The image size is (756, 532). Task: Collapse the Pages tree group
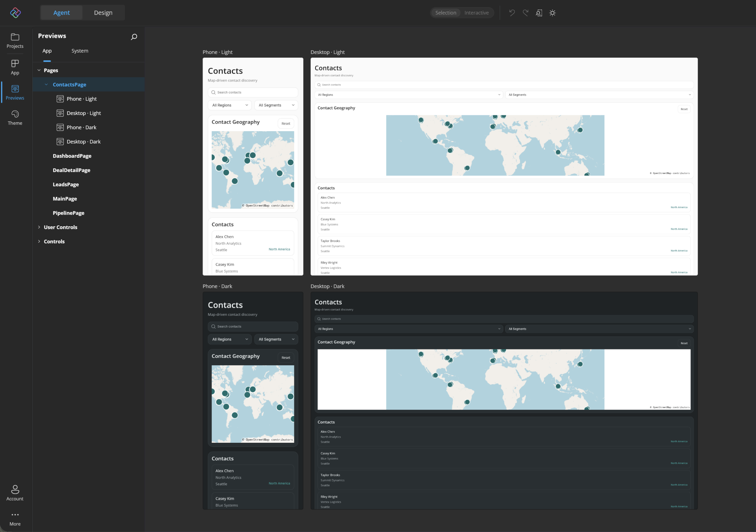click(x=39, y=70)
